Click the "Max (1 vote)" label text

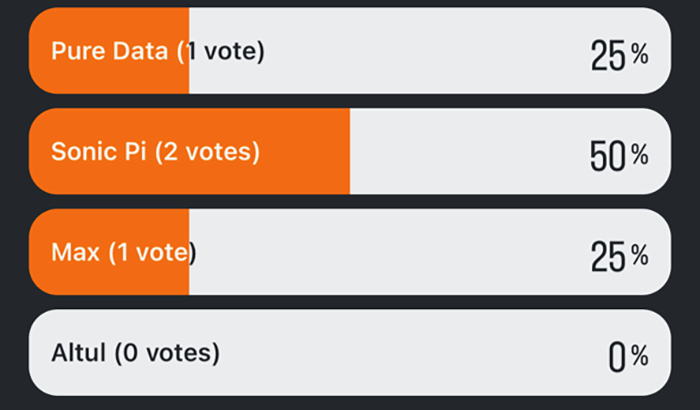tap(123, 253)
